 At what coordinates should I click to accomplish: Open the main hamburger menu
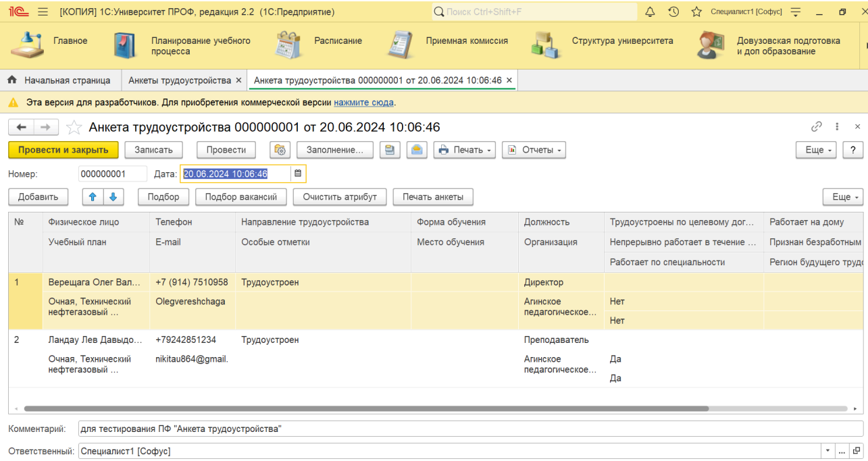point(43,12)
